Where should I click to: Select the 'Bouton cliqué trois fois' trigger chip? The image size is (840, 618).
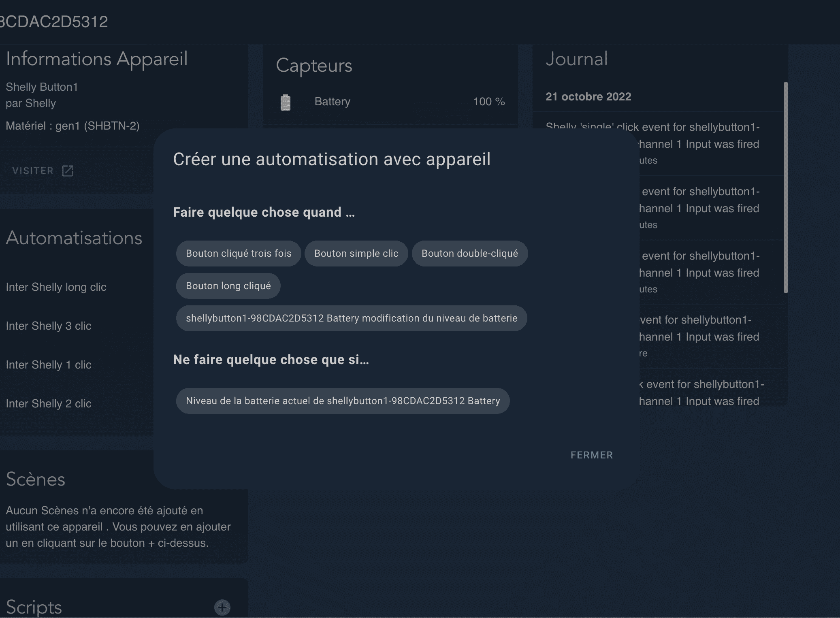coord(239,254)
